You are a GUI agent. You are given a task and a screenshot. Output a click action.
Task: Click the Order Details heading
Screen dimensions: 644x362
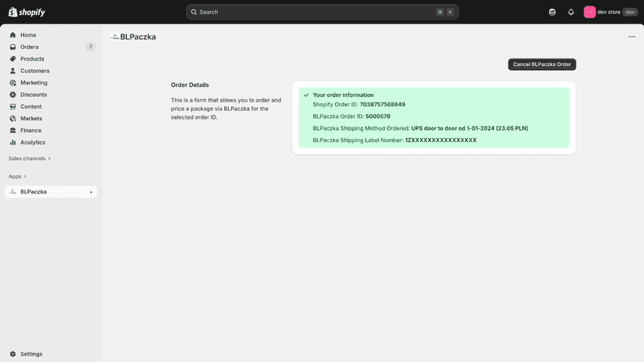pos(190,85)
